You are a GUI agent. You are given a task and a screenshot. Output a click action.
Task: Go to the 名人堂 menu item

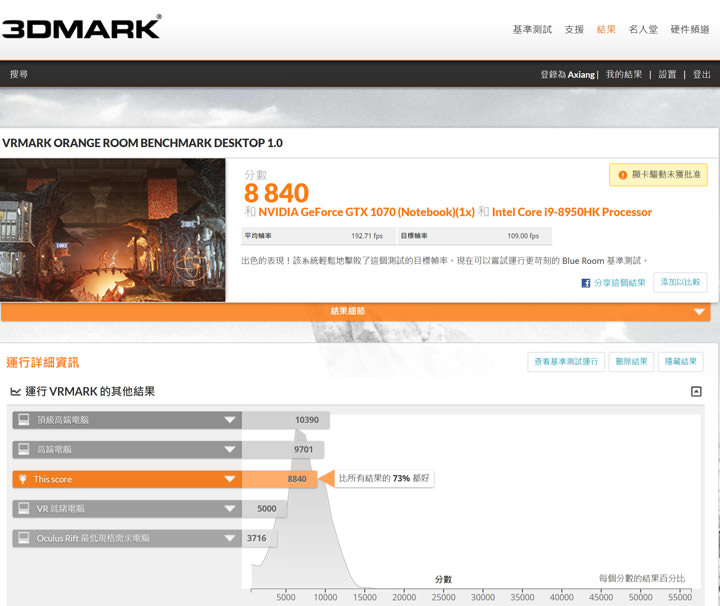[x=643, y=30]
